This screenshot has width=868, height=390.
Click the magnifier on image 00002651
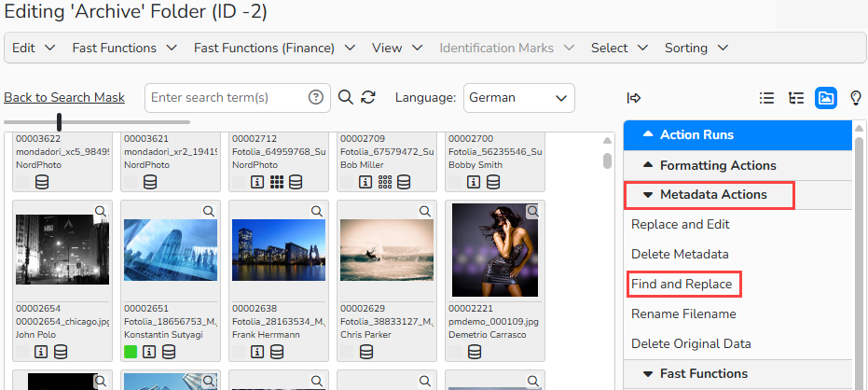click(208, 211)
